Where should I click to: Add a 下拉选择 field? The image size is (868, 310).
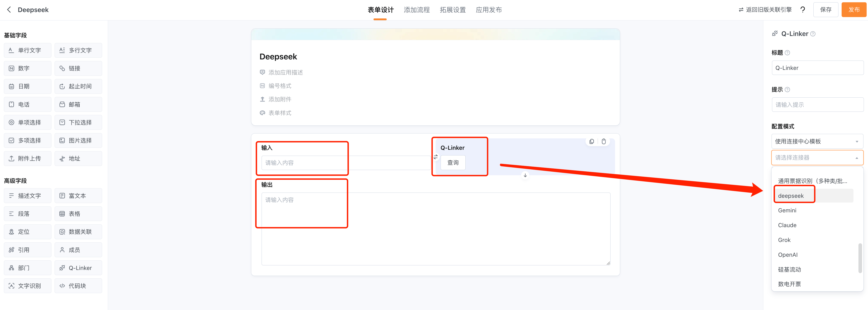[78, 122]
